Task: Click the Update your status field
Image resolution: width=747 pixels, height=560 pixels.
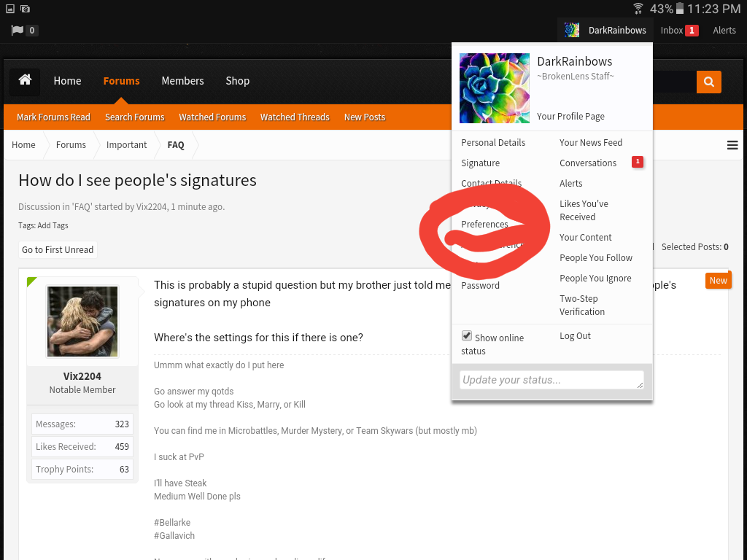Action: coord(551,380)
